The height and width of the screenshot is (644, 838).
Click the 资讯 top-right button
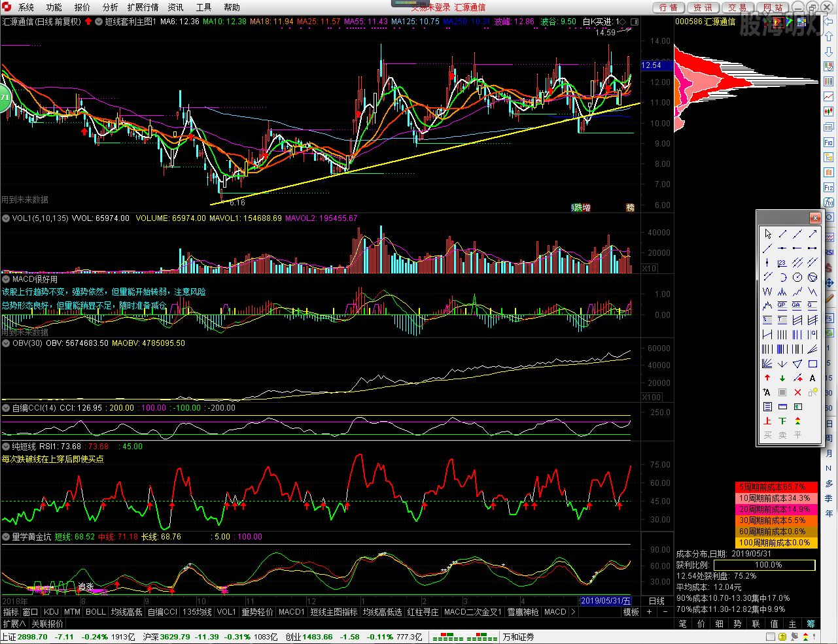coord(703,7)
